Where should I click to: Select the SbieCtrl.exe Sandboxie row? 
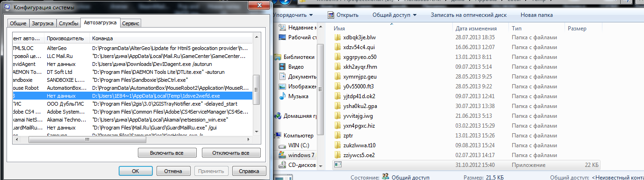pyautogui.click(x=132, y=79)
